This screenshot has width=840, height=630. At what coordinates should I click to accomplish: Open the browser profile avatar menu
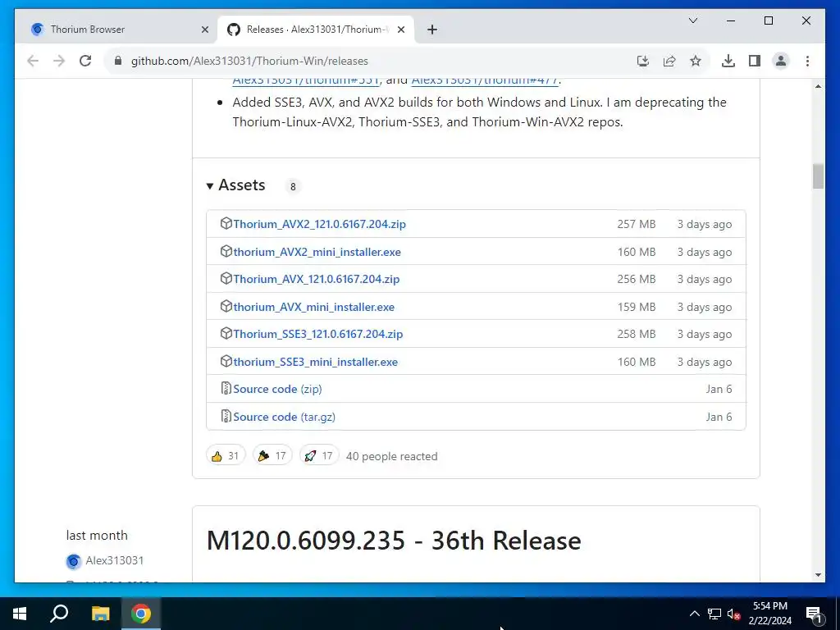click(781, 61)
